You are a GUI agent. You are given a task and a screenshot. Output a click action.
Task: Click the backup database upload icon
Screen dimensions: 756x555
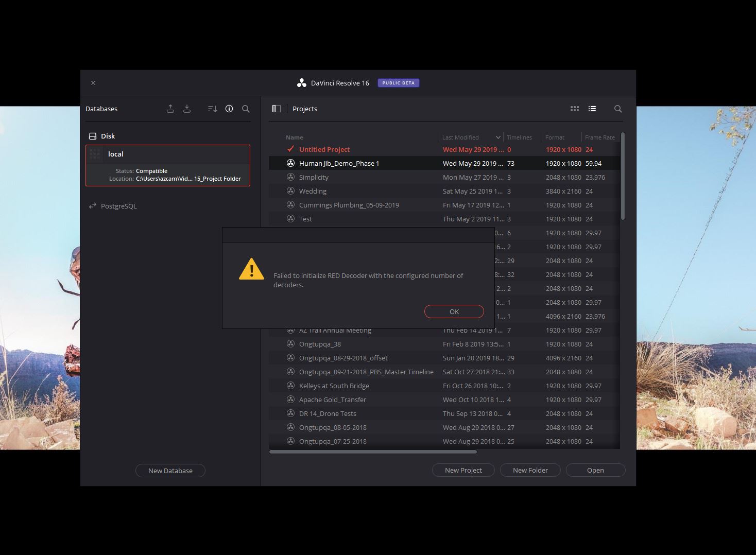(170, 109)
